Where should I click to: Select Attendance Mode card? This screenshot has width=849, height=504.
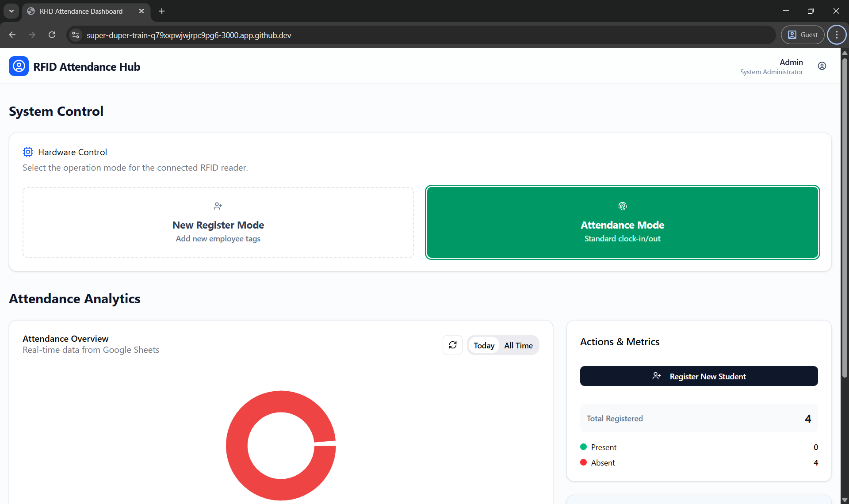coord(622,222)
